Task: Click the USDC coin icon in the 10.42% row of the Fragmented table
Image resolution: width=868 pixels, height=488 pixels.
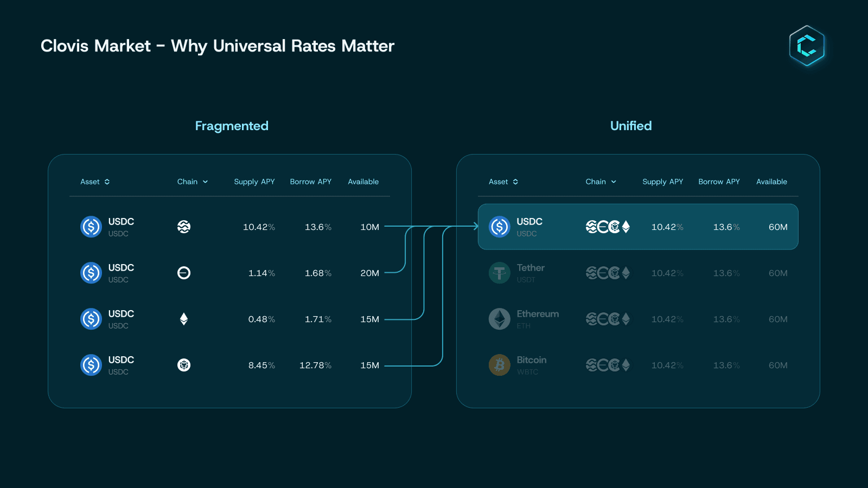Action: tap(91, 227)
